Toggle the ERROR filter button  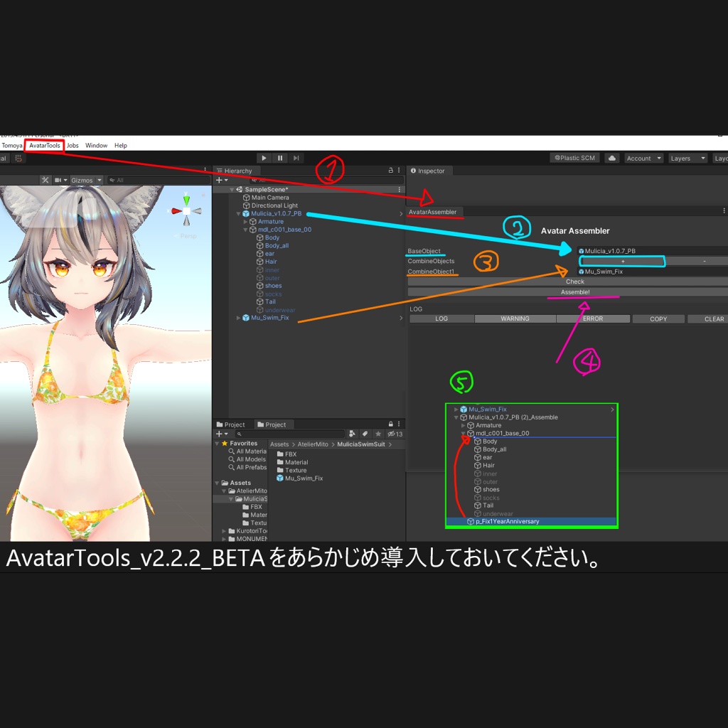593,318
